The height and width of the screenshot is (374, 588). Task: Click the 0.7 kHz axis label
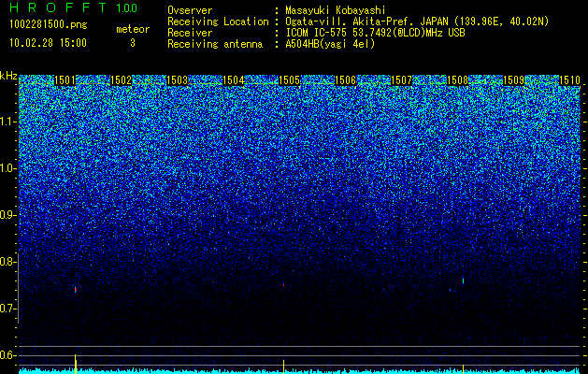(x=8, y=309)
